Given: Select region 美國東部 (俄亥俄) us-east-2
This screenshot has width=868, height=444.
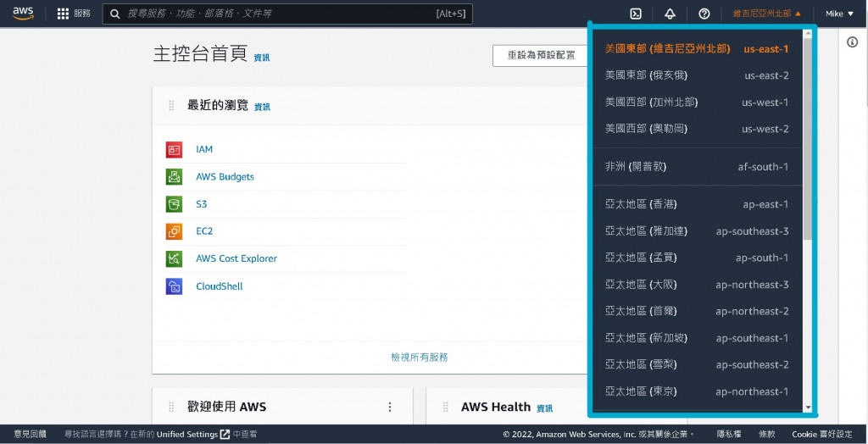Looking at the screenshot, I should pos(697,75).
